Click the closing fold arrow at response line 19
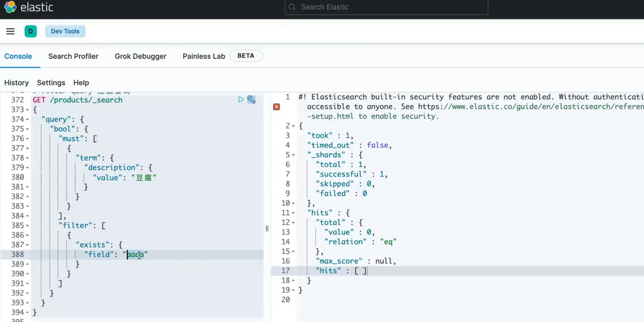The width and height of the screenshot is (644, 322). point(293,290)
